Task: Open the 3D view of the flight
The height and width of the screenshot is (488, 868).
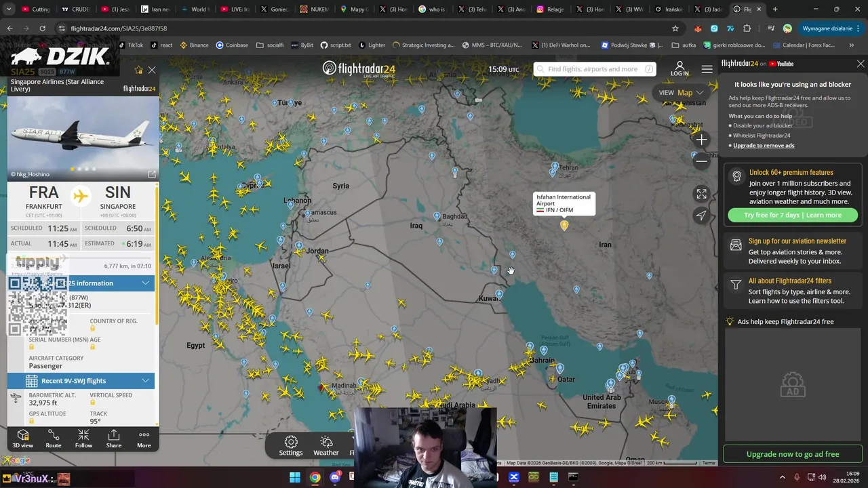Action: point(22,439)
